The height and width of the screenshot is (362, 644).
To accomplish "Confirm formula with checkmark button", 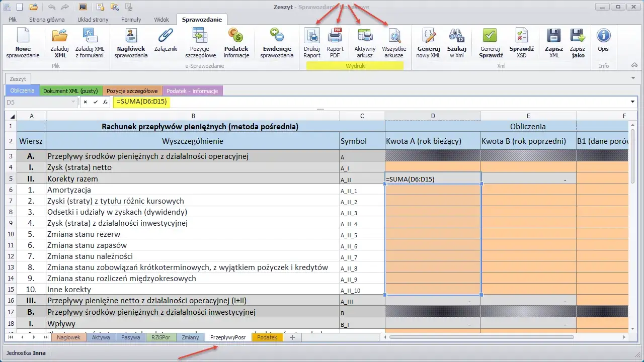I will point(95,102).
